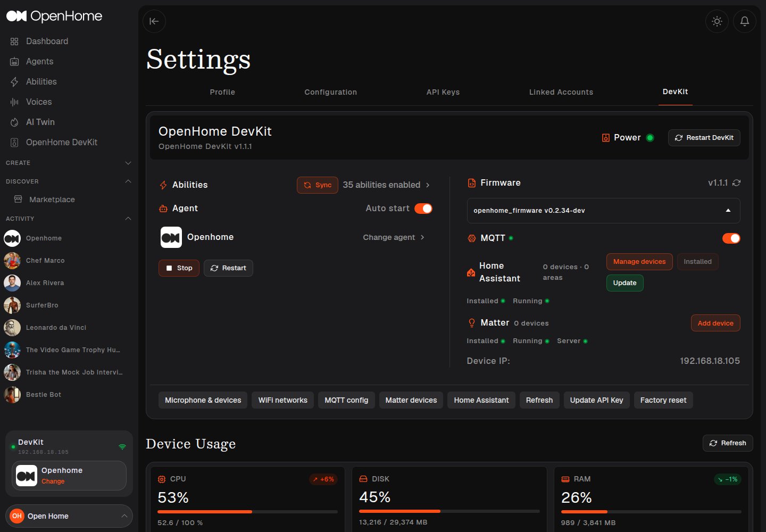The width and height of the screenshot is (766, 532).
Task: Expand the CREATE section
Action: tap(69, 163)
